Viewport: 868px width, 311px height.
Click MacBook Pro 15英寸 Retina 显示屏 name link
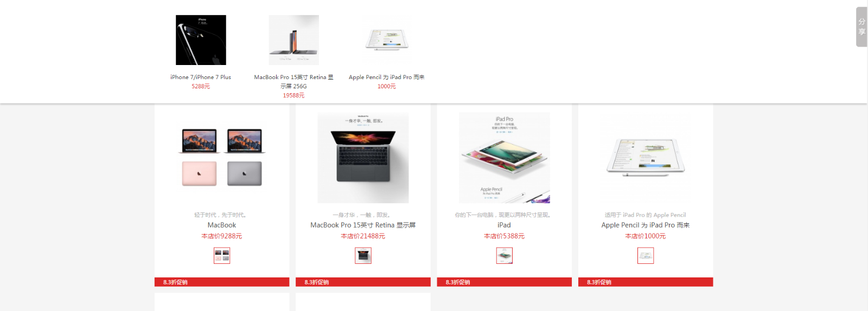point(363,225)
